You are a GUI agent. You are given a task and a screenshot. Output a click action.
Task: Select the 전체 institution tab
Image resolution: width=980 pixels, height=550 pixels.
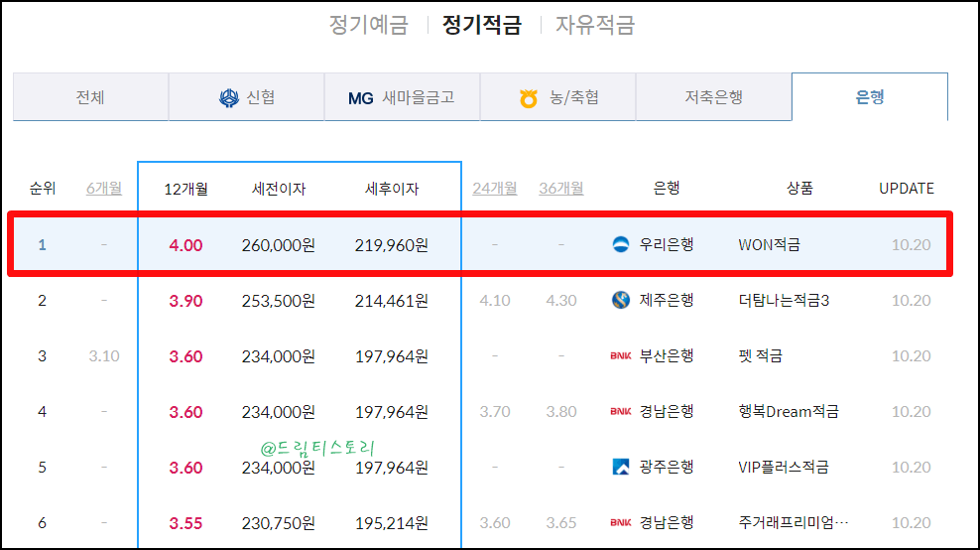coord(90,97)
